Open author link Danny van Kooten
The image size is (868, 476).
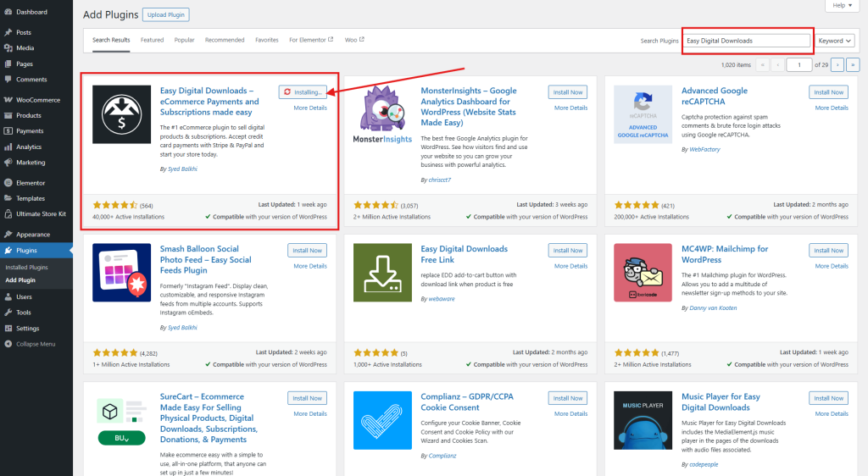click(713, 308)
